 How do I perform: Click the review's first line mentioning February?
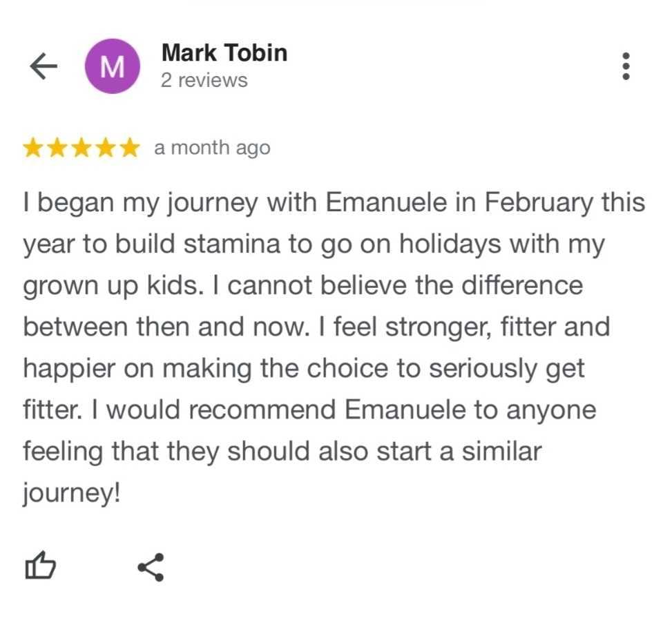334,204
